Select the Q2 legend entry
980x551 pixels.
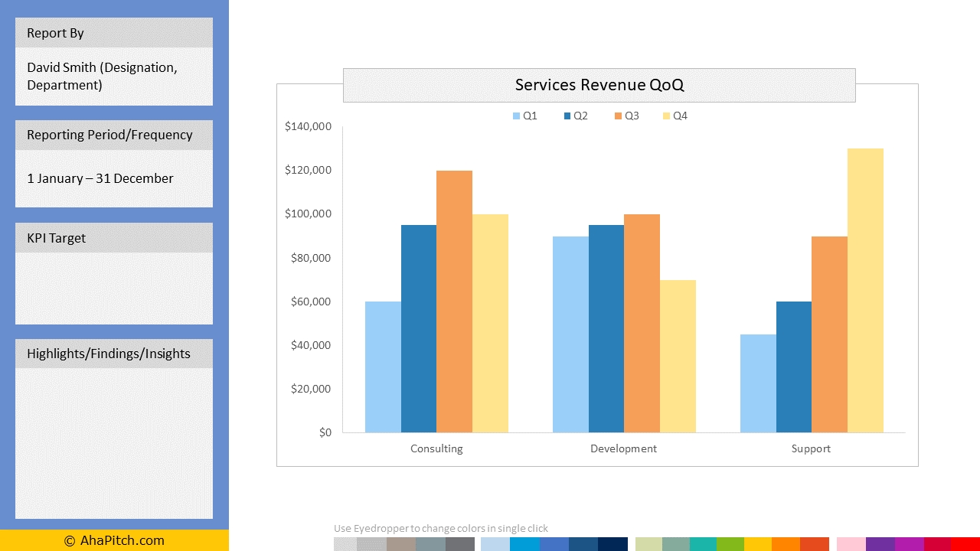tap(576, 116)
